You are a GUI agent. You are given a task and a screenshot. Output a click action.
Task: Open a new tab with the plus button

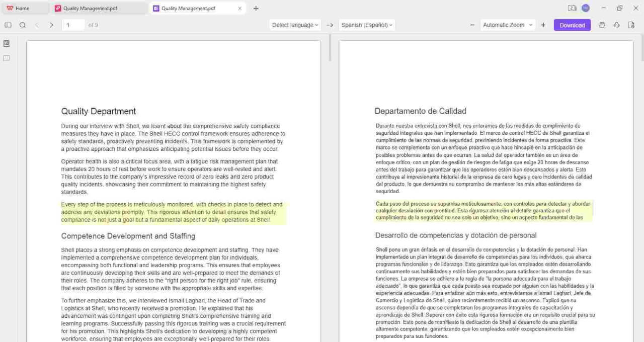coord(256,8)
